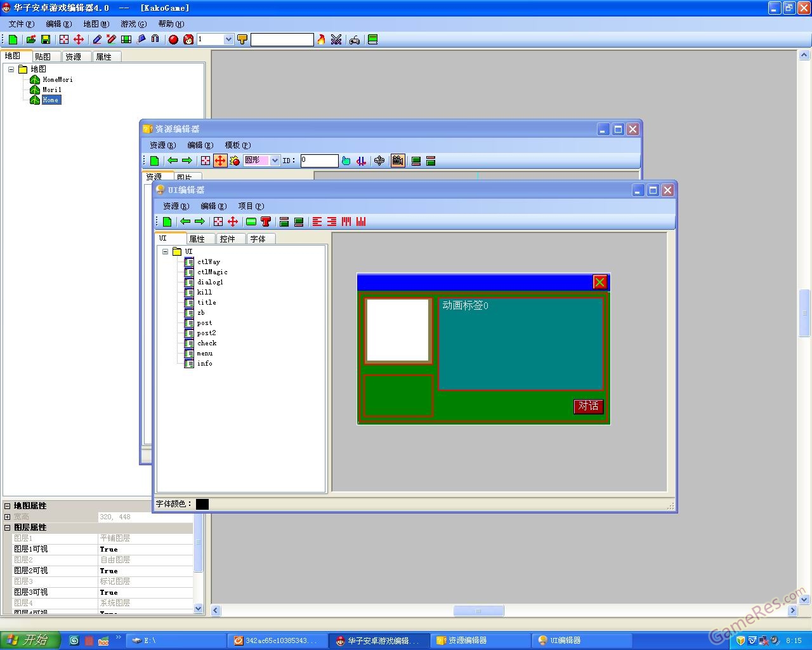Screen dimensions: 812x650
Task: Click the magnet snap icon in main toolbar
Action: (x=155, y=39)
